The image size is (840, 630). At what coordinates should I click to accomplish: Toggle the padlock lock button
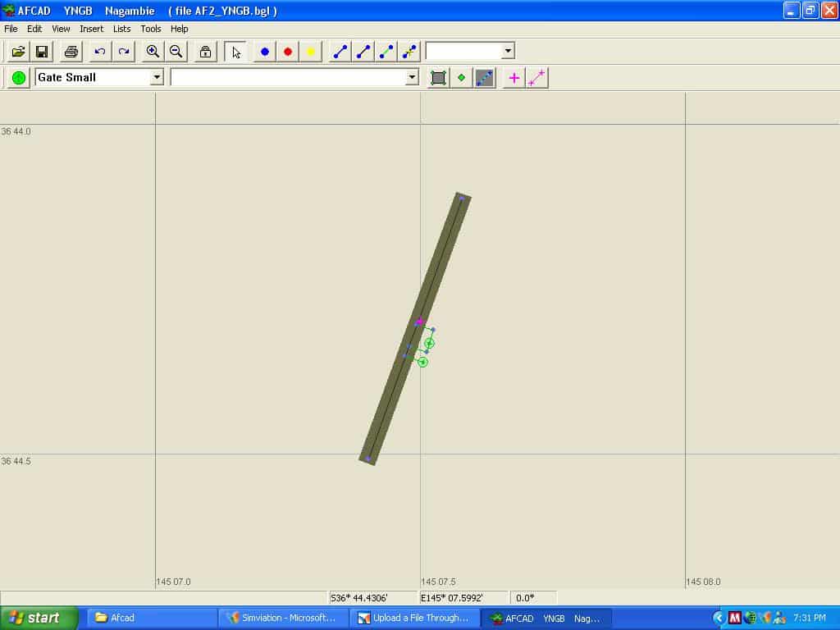[205, 52]
